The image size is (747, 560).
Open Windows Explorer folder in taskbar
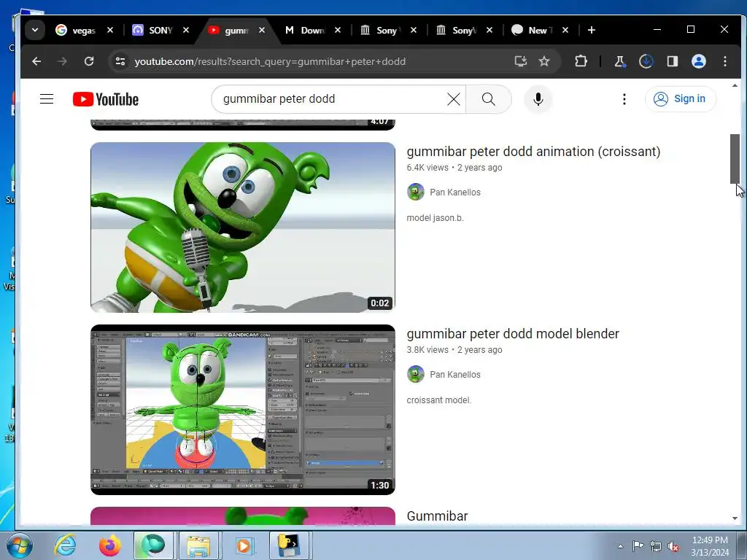[198, 545]
